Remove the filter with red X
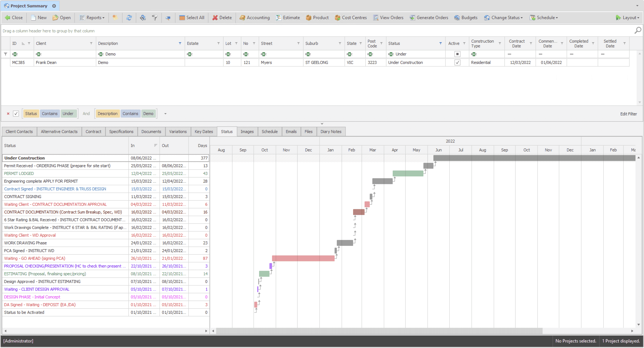 (x=8, y=113)
